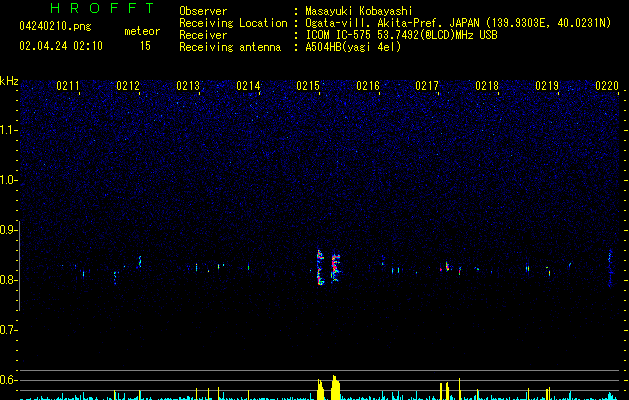Click the 0213 time marker
Image resolution: width=629 pixels, height=400 pixels.
point(188,86)
